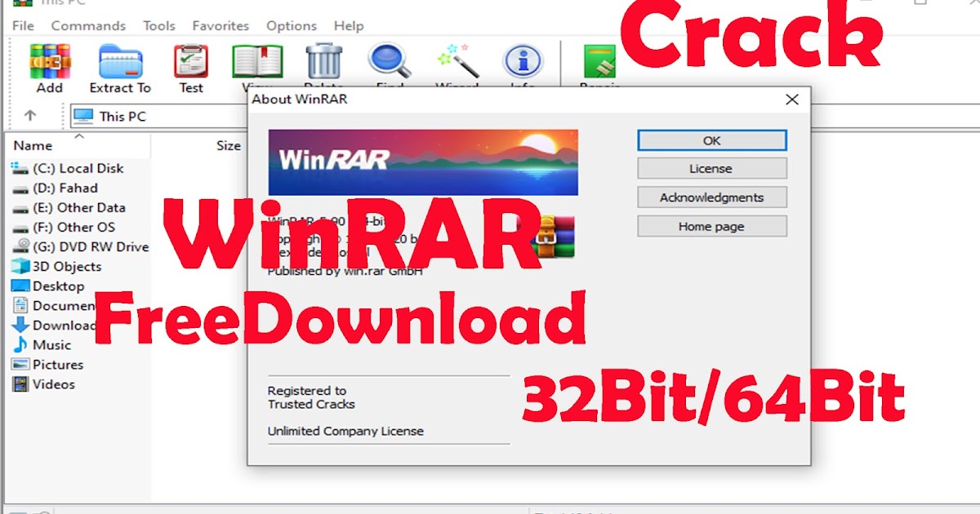The height and width of the screenshot is (514, 980).
Task: Select the Extract To toolbar icon
Action: coord(120,60)
